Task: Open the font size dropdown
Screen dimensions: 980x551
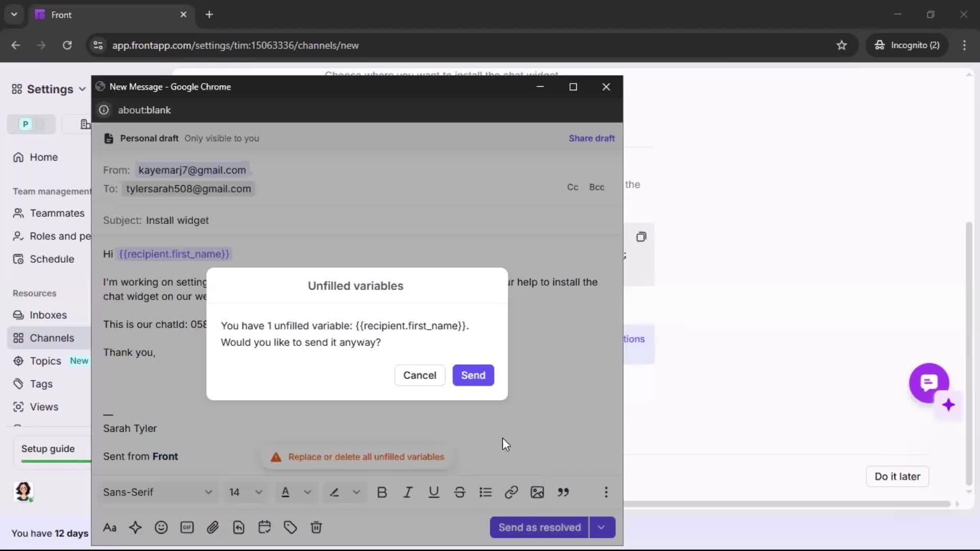Action: [x=246, y=492]
